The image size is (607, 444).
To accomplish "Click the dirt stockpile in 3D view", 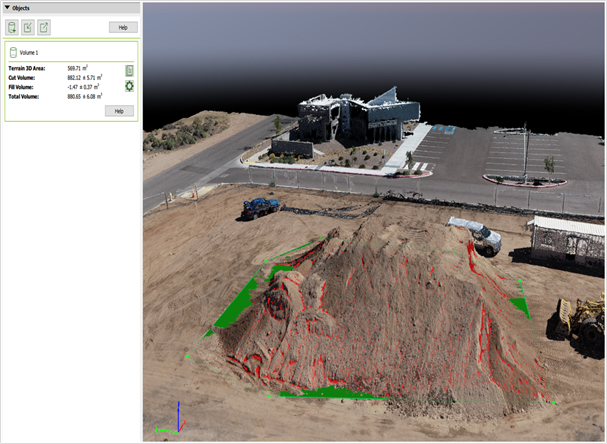I will 380,300.
